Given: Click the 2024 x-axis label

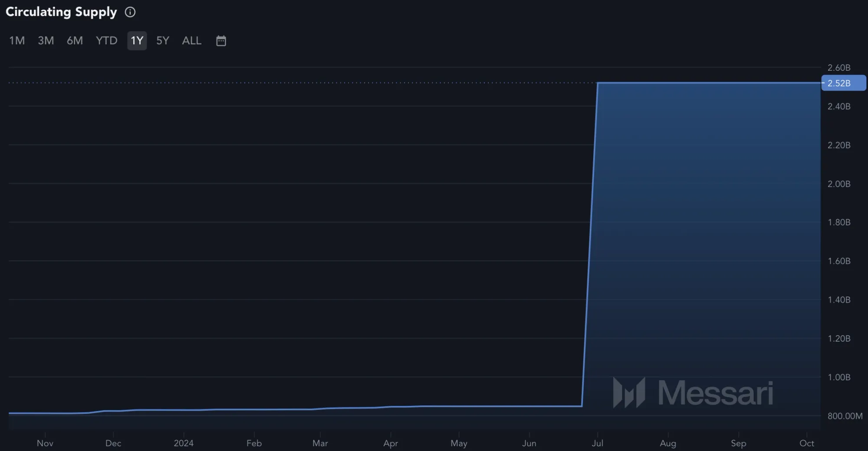Looking at the screenshot, I should tap(184, 443).
